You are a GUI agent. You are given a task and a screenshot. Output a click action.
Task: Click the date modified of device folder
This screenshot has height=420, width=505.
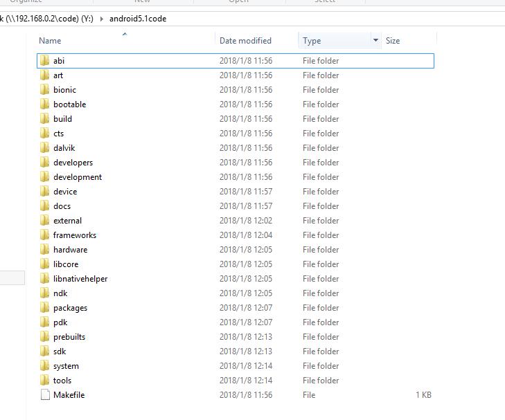point(246,192)
